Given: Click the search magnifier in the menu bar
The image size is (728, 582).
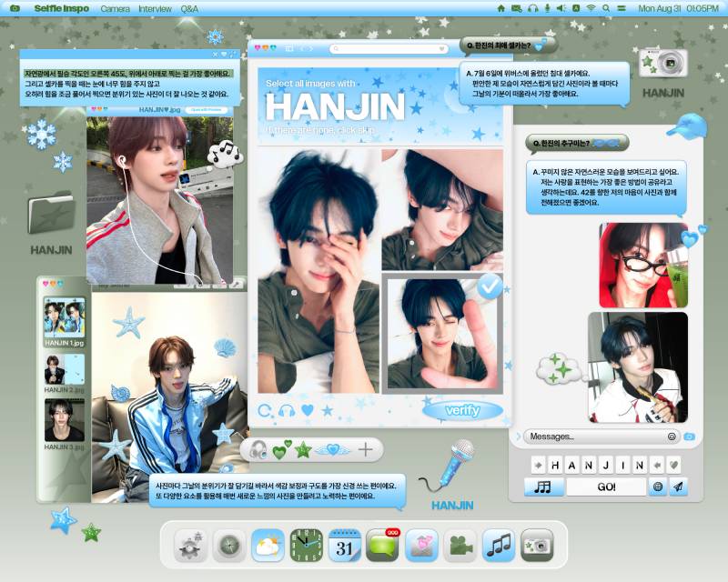Looking at the screenshot, I should (606, 8).
